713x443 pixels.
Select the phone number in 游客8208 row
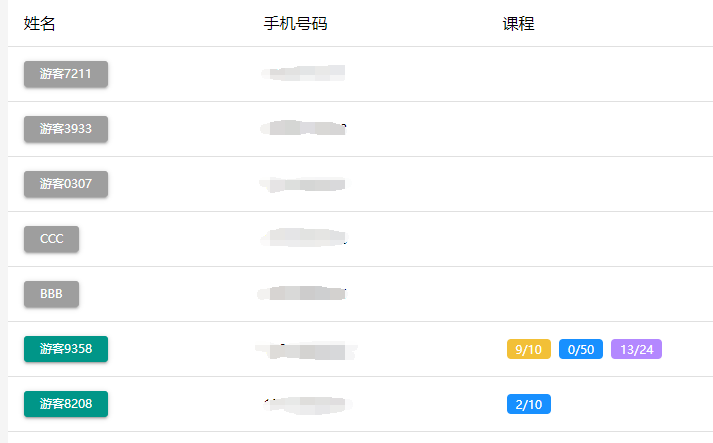click(305, 405)
